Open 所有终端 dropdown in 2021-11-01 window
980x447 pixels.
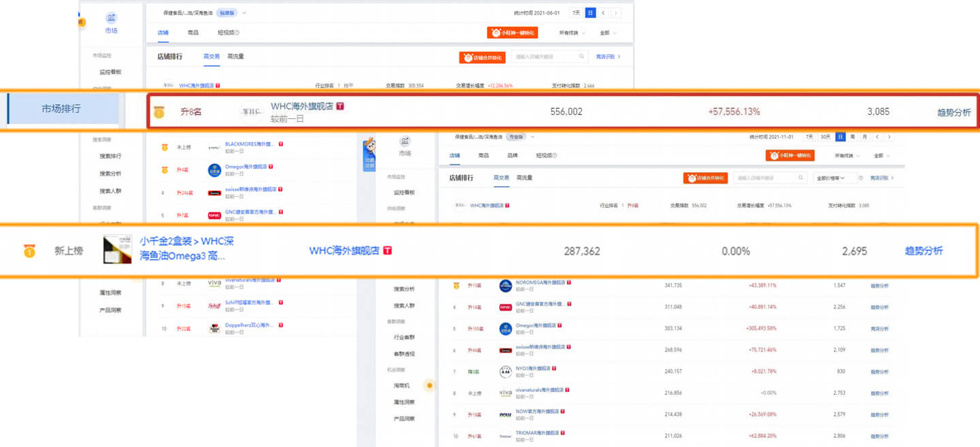(846, 156)
